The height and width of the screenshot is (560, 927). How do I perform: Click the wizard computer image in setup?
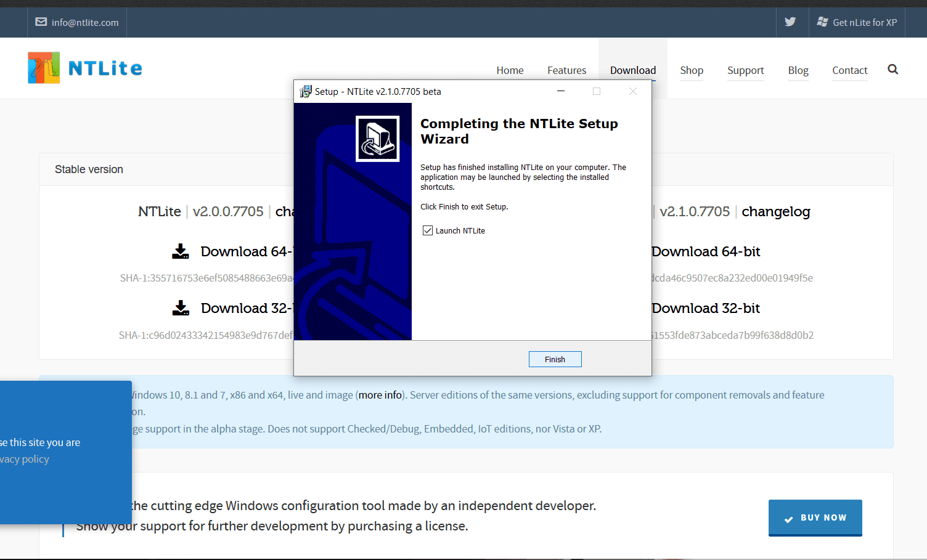378,139
